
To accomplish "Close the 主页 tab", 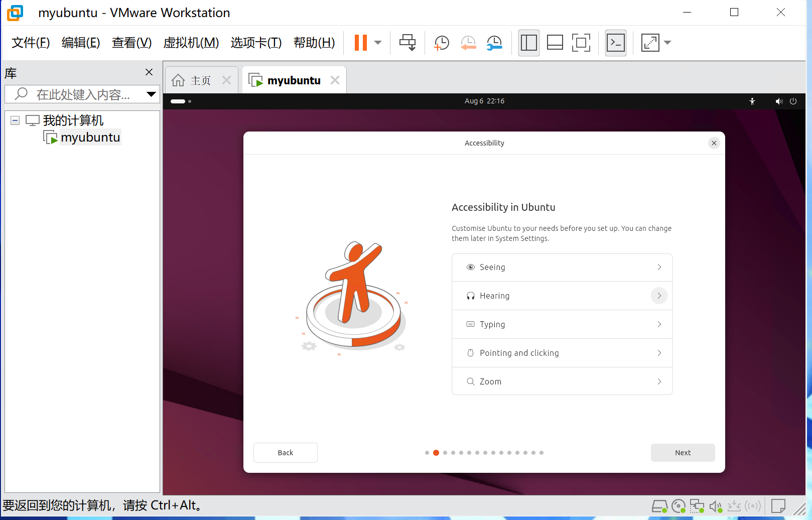I will (227, 80).
